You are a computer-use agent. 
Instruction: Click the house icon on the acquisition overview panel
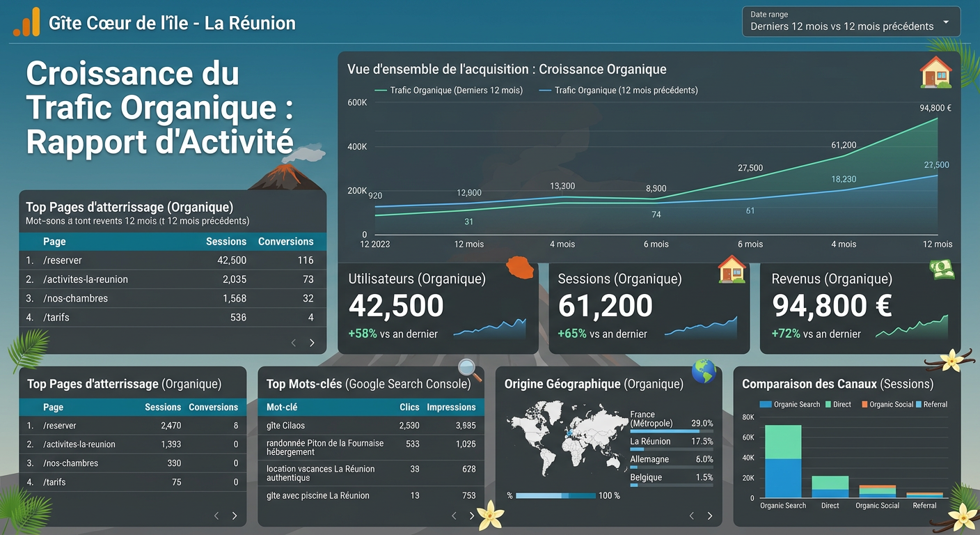[x=936, y=72]
